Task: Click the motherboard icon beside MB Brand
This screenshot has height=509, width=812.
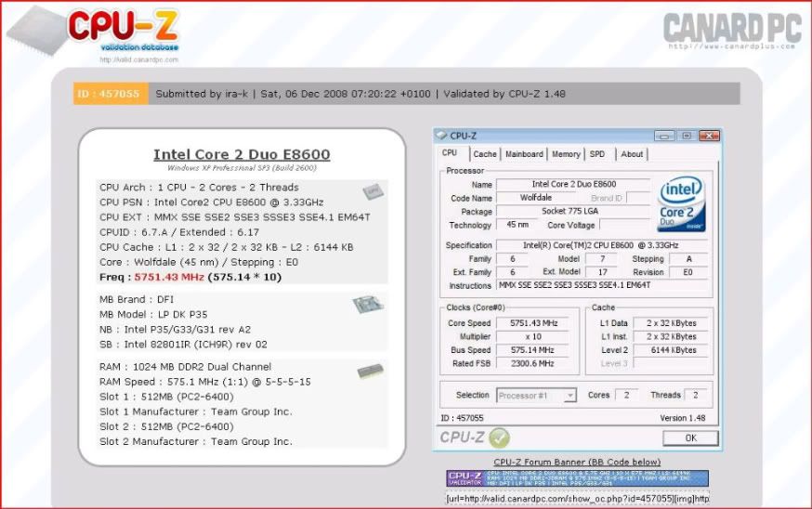Action: tap(368, 304)
